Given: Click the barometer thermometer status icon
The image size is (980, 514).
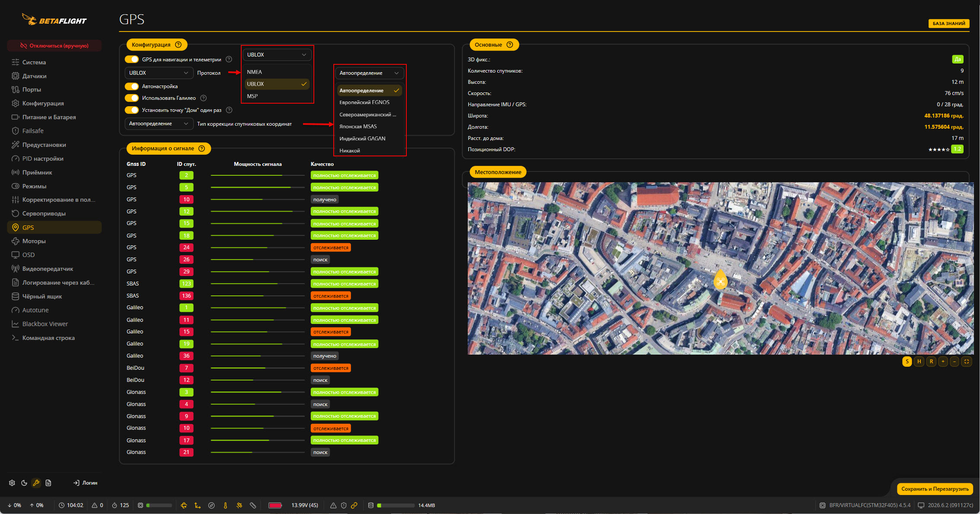Looking at the screenshot, I should (225, 505).
